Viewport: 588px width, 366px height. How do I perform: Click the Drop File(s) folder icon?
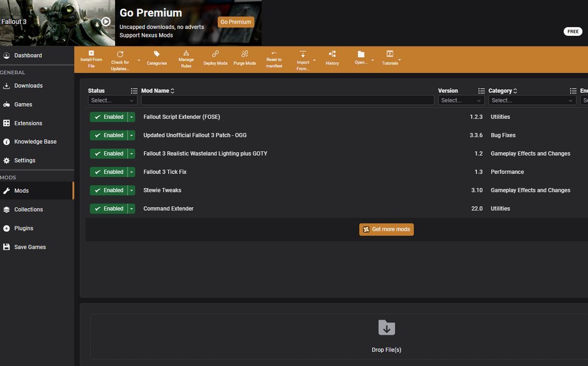(x=386, y=327)
